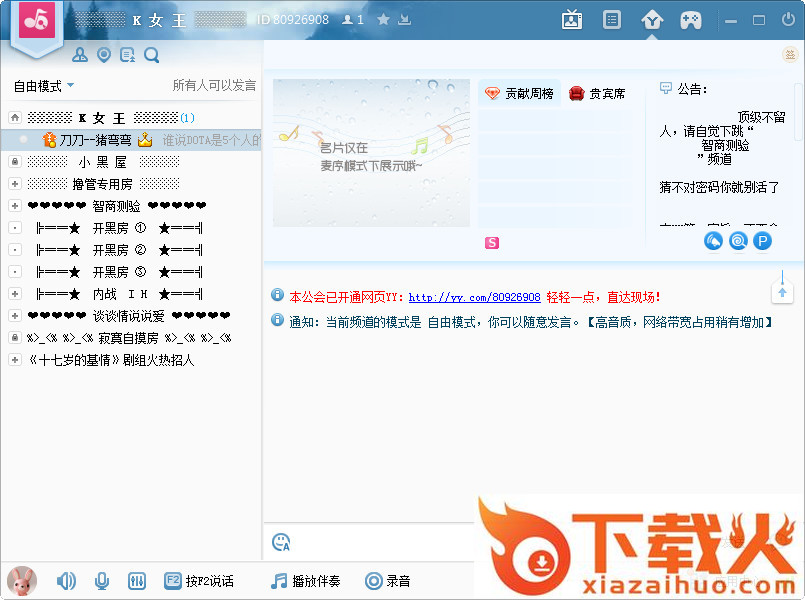Screen dimensions: 805x600
Task: Open the TV live broadcast icon
Action: coord(572,20)
